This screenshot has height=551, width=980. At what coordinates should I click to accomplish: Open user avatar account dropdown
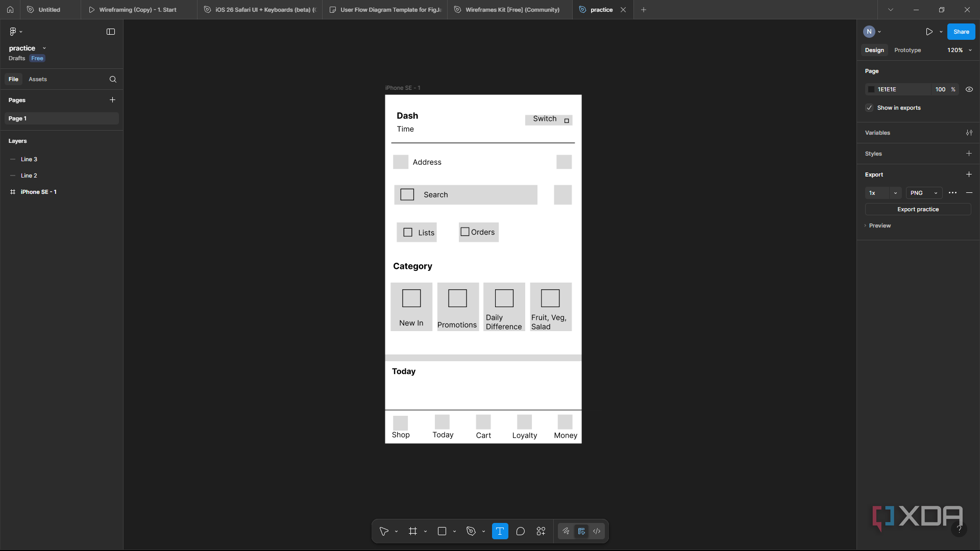872,32
